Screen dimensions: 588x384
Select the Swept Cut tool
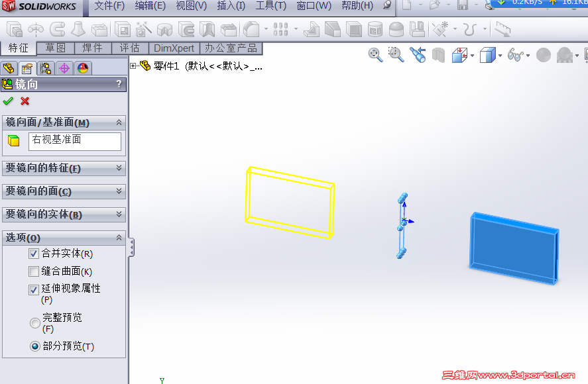186,29
